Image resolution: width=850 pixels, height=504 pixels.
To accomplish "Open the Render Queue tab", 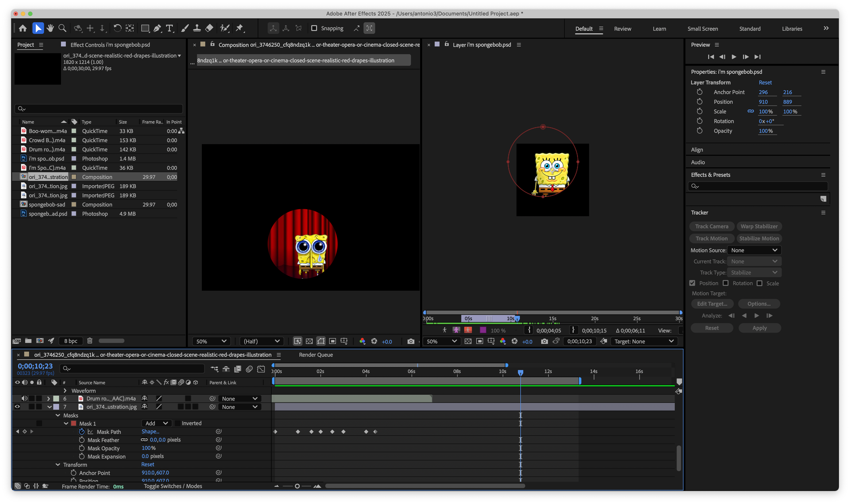I will point(316,355).
